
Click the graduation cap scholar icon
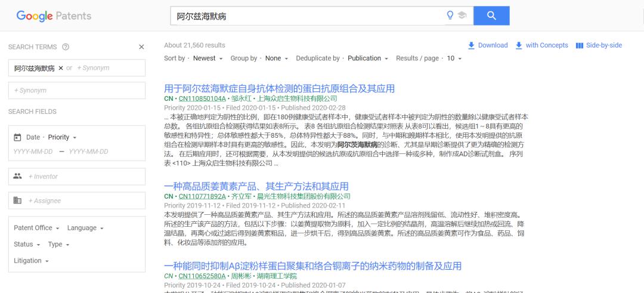[x=462, y=16]
